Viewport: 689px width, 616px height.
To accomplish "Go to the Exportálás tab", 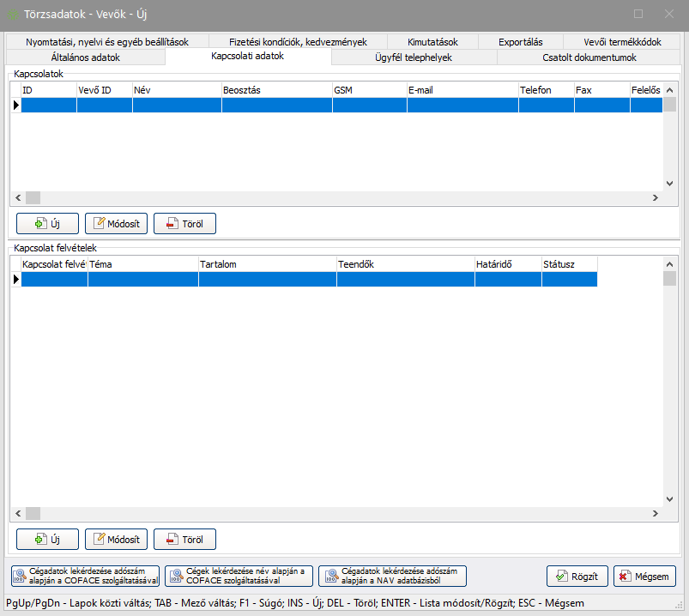I will [521, 42].
